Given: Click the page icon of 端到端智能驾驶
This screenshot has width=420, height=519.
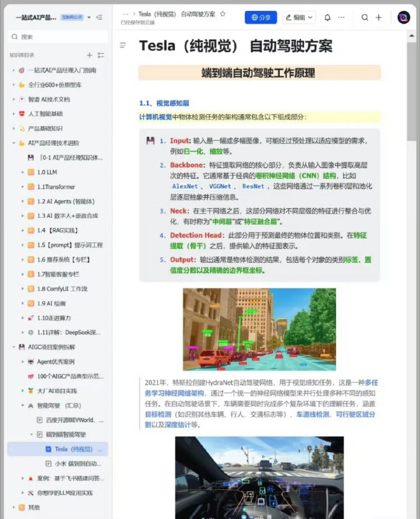Looking at the screenshot, I should click(x=39, y=434).
